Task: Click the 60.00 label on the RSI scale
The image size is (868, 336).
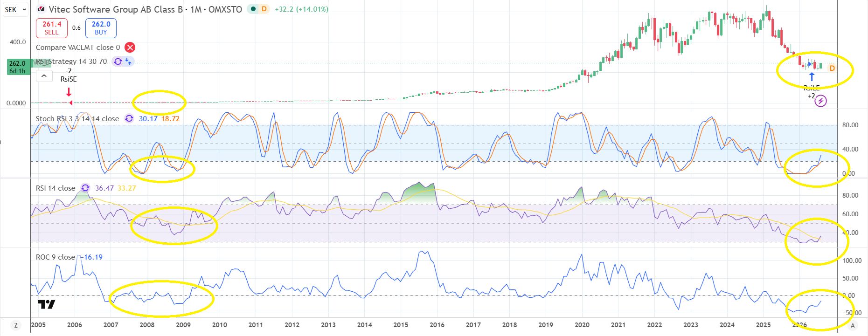Action: pos(850,214)
